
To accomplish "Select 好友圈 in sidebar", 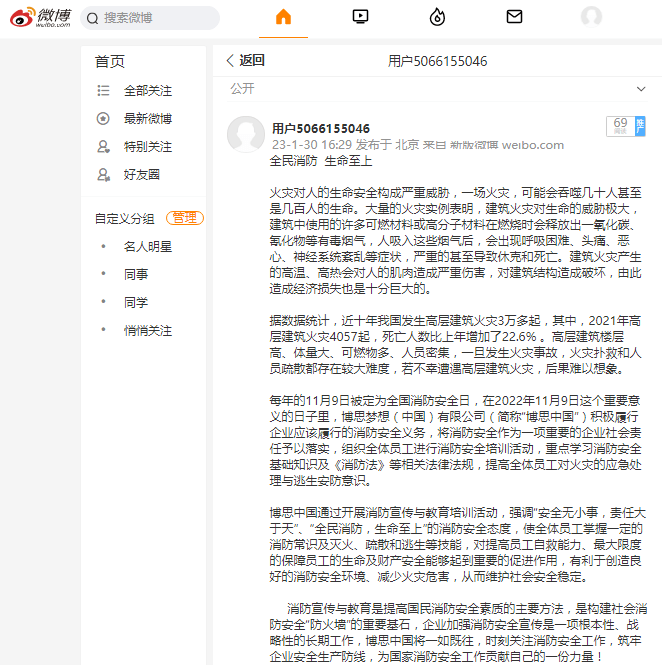I will click(x=142, y=175).
